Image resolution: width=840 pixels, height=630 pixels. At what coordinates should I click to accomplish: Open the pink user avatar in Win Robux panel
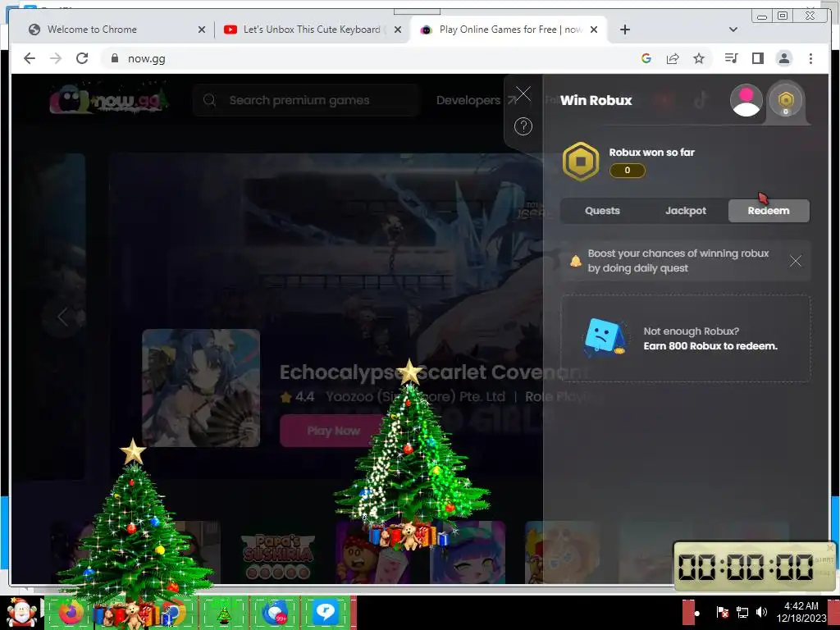pos(746,100)
